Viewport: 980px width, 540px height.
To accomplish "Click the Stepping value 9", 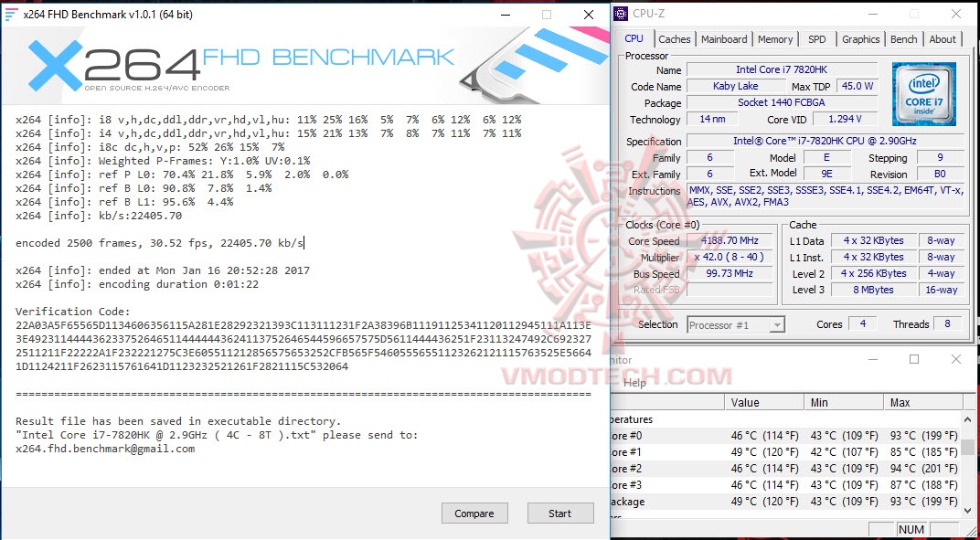I will [x=940, y=157].
